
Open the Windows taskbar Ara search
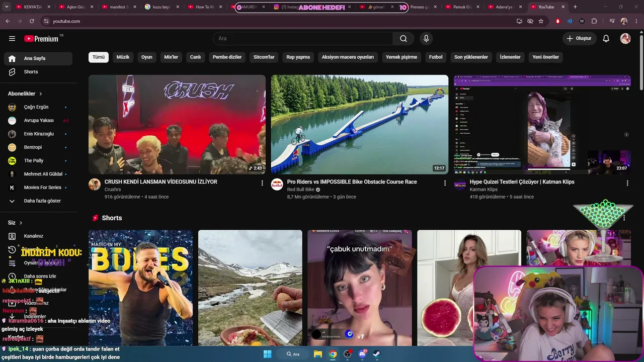click(293, 354)
